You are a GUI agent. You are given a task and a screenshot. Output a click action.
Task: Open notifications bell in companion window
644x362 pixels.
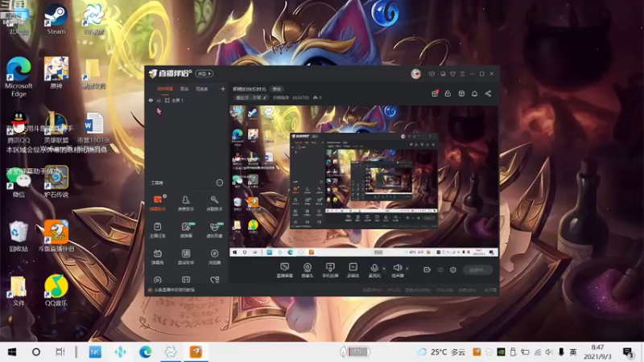pos(474,93)
